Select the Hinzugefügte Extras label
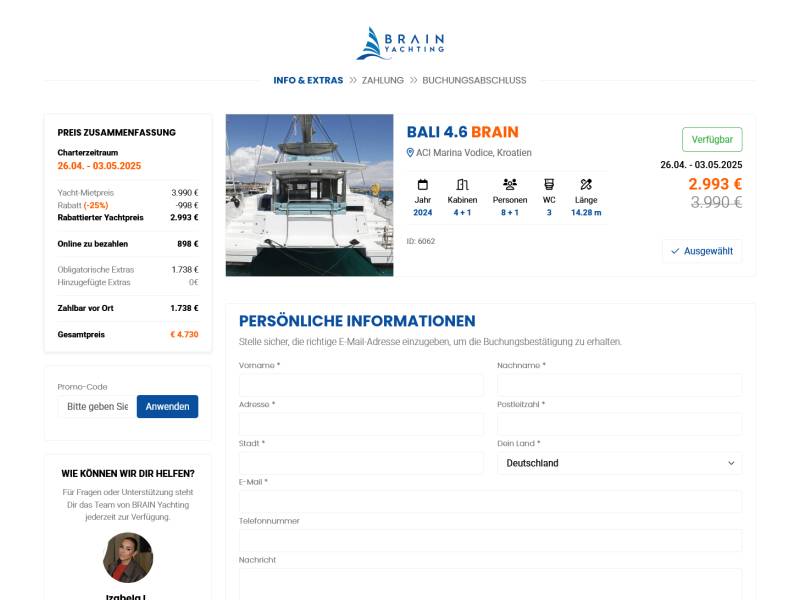 point(94,282)
